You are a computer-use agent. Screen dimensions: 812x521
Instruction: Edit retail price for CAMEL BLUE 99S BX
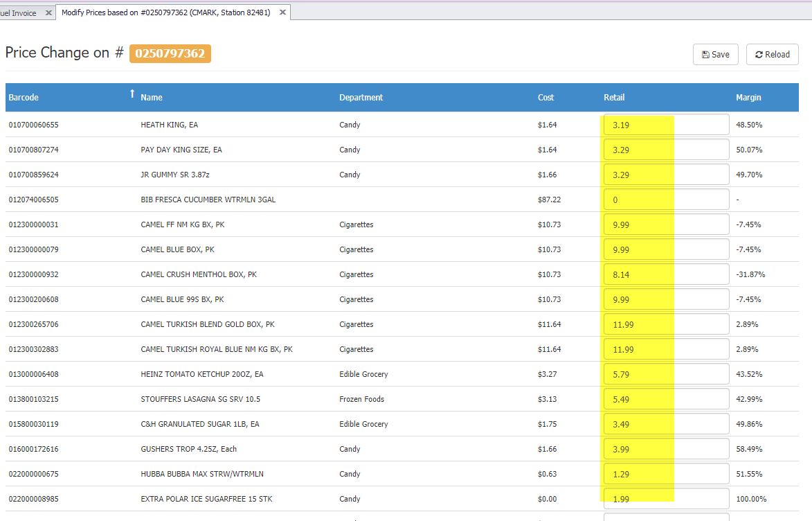click(666, 299)
